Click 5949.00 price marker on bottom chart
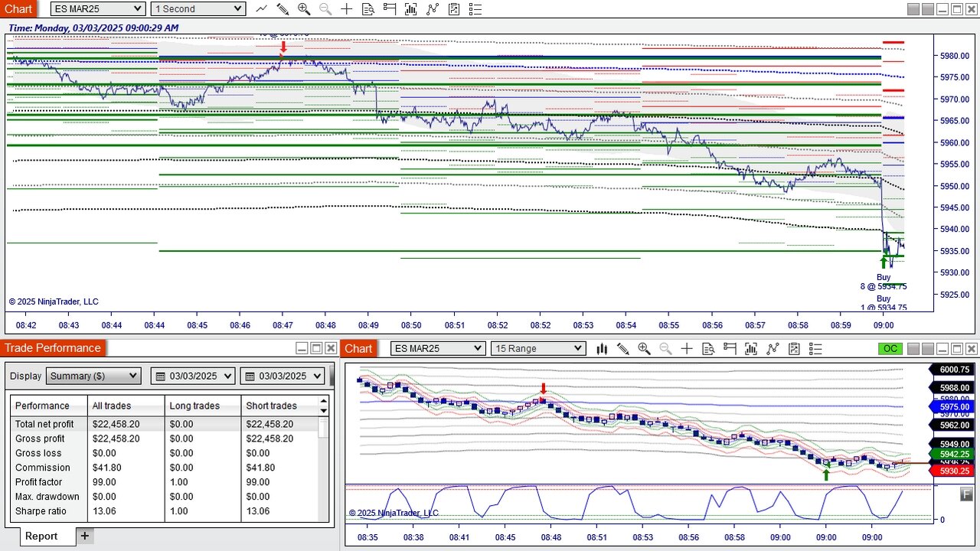The height and width of the screenshot is (551, 980). click(x=950, y=444)
